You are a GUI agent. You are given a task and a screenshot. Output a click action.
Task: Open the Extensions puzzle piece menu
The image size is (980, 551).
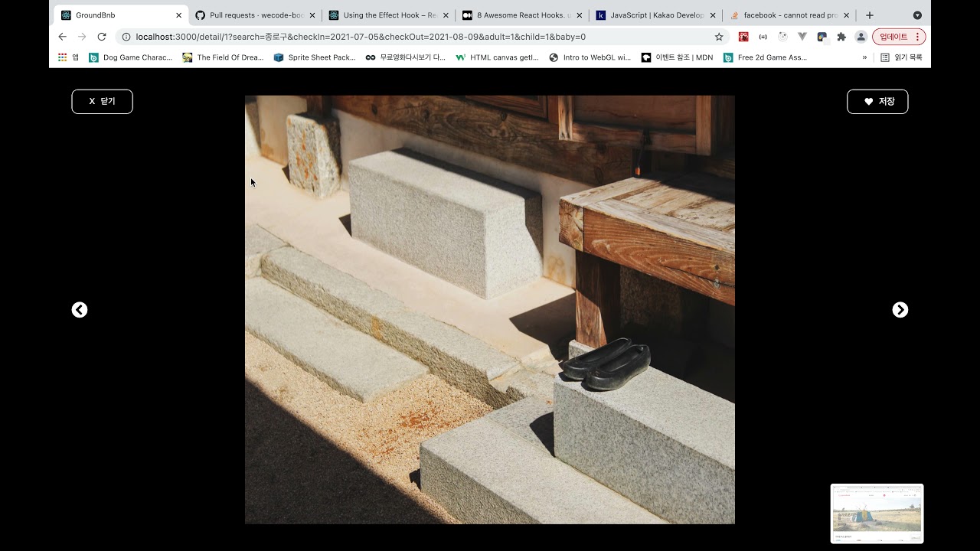841,37
